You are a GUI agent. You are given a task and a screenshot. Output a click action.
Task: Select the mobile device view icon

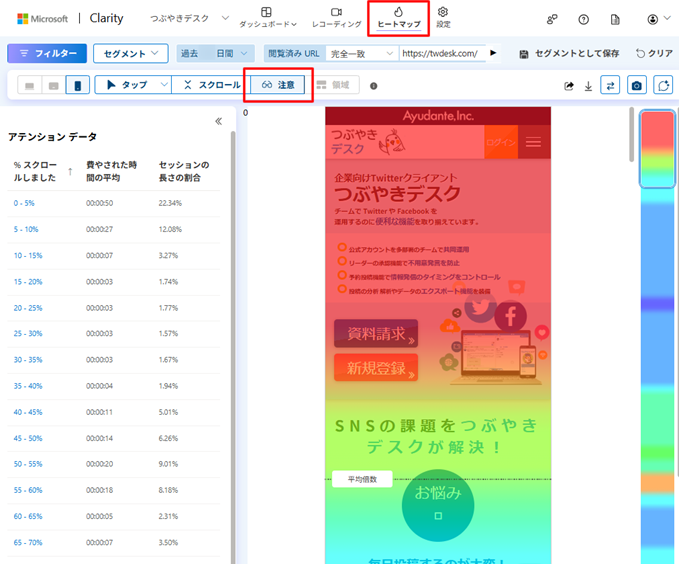(78, 85)
